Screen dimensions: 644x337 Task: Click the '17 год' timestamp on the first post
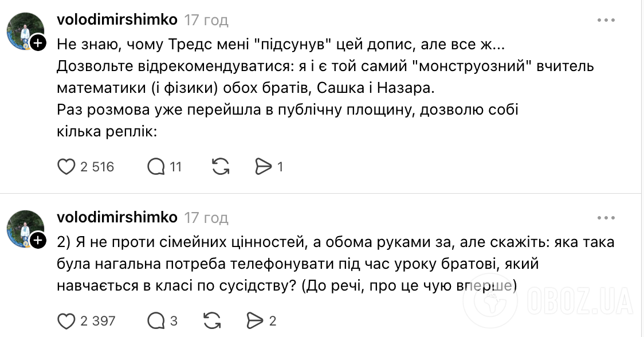point(206,19)
